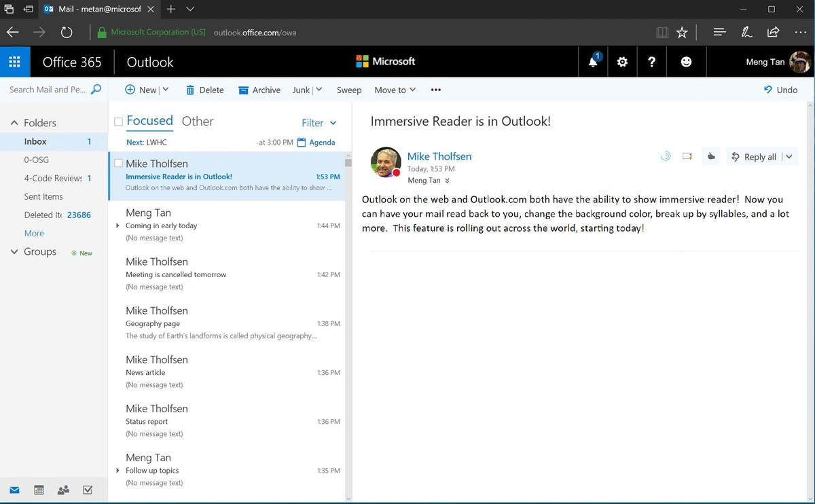Open the Move to menu
The image size is (815, 504).
pyautogui.click(x=394, y=89)
